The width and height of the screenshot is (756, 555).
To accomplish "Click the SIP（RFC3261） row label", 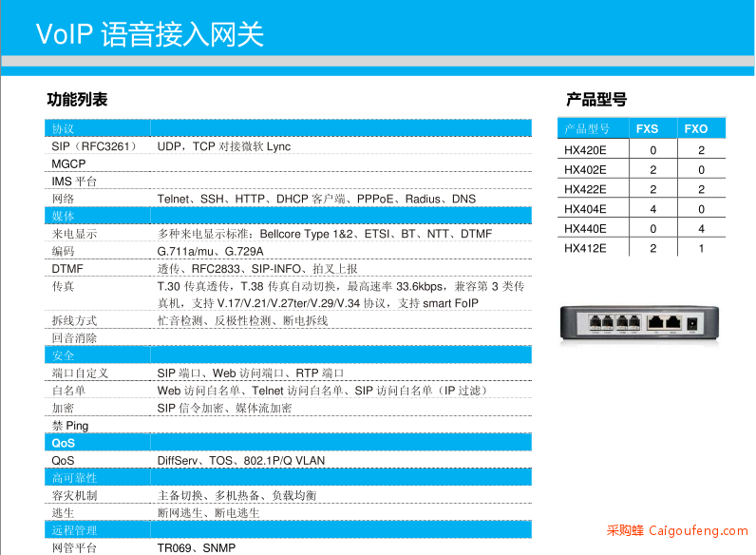I will 94,146.
